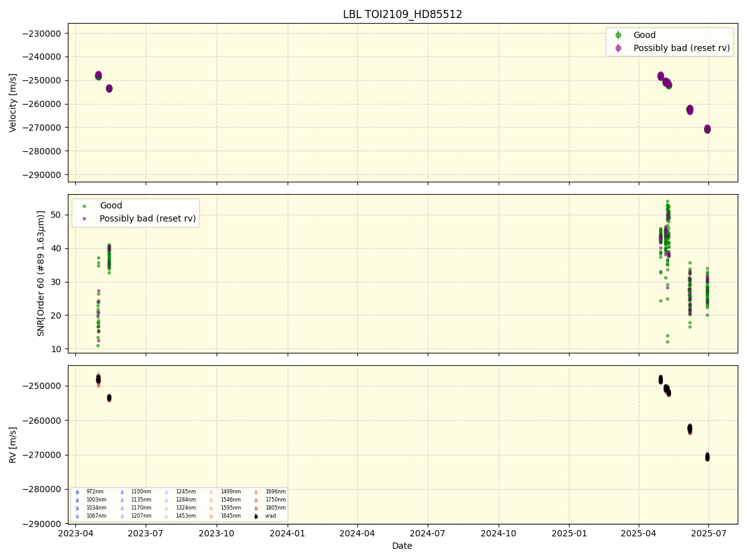
Task: Click 'Good' in the Velocity panel legend
Action: coord(644,35)
